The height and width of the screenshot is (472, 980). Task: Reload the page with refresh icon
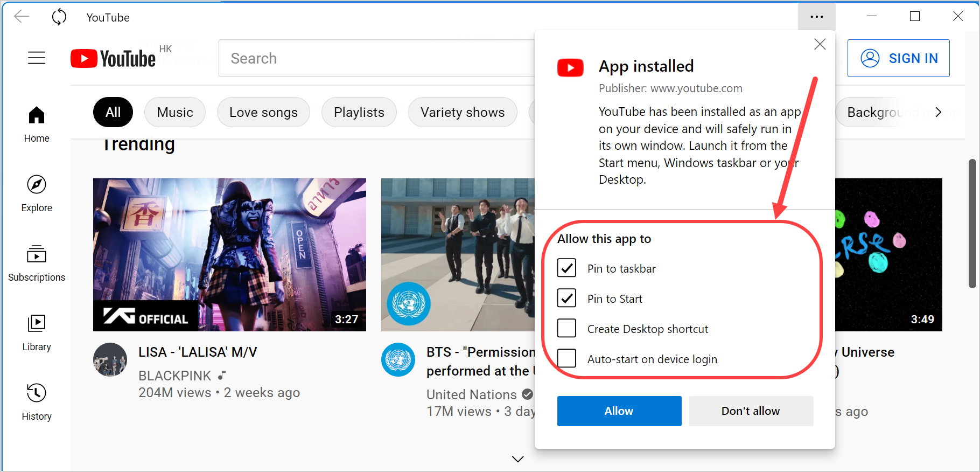[x=59, y=17]
